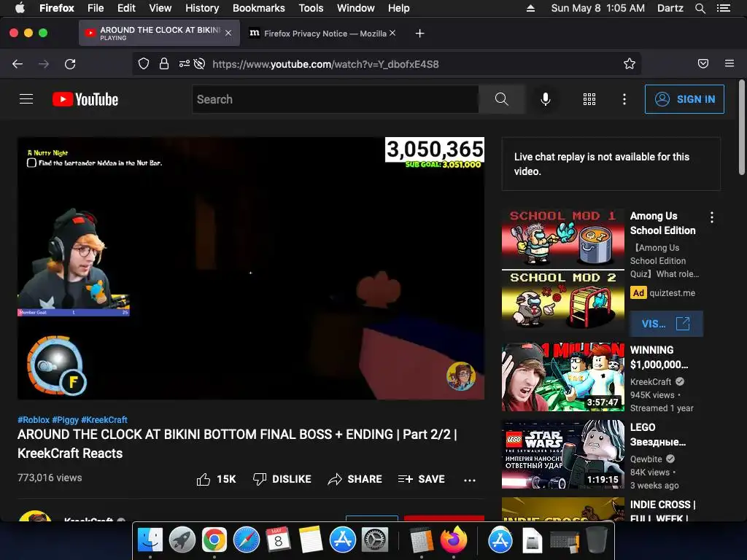Open the #Roblox hashtag link
The image size is (747, 560).
point(34,420)
